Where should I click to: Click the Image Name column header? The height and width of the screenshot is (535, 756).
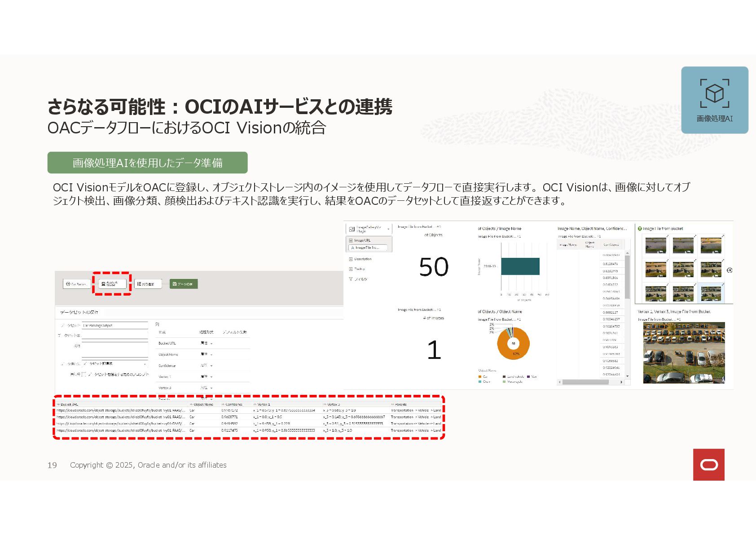[x=567, y=245]
